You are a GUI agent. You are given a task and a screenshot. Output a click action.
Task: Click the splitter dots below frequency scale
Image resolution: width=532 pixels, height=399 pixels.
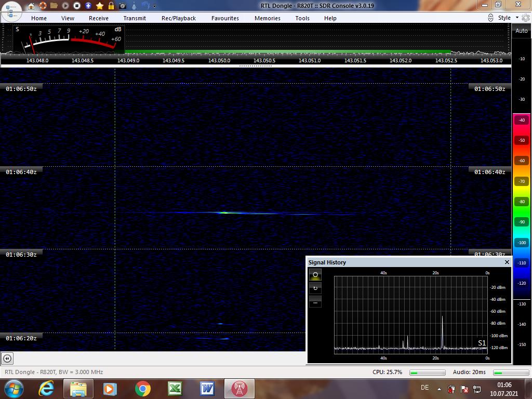256,66
